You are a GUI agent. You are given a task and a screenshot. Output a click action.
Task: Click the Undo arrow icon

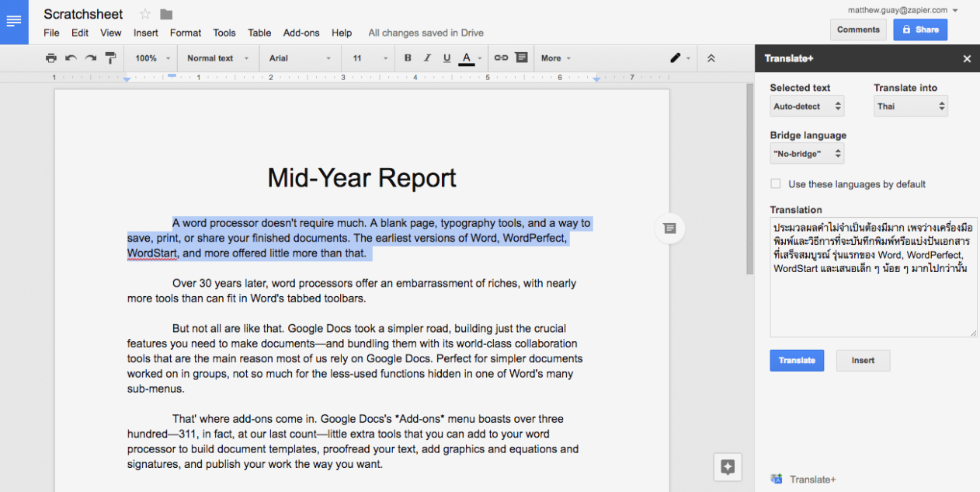tap(71, 58)
